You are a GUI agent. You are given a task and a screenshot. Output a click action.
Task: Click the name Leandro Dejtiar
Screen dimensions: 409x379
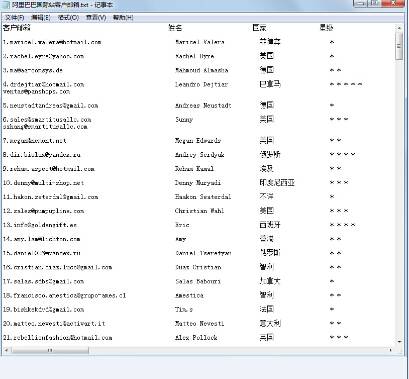tap(202, 84)
